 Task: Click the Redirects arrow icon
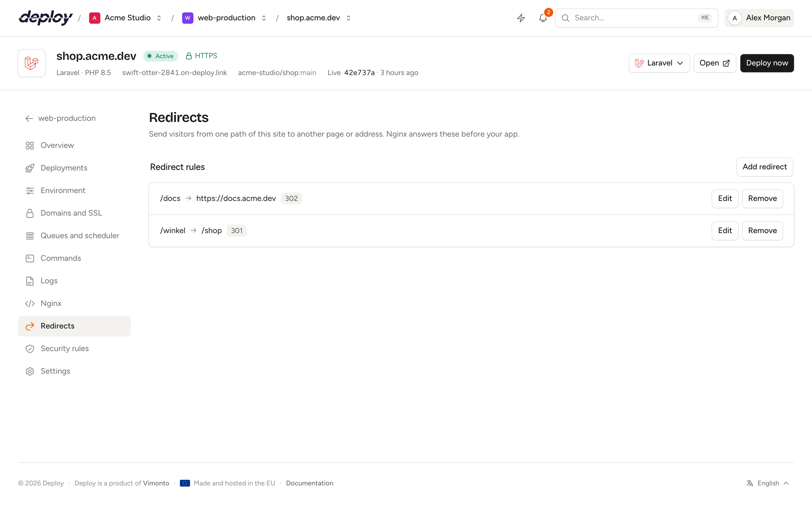tap(30, 326)
